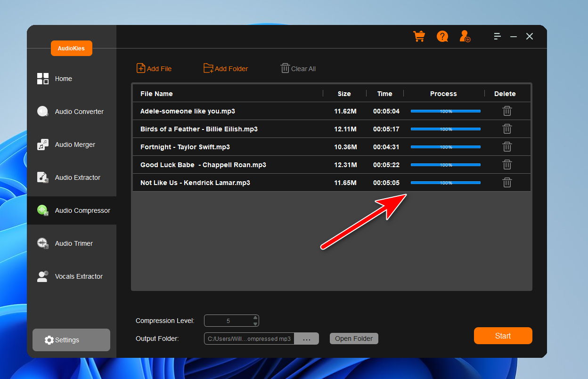
Task: Increase compression level with up arrow
Action: 255,318
